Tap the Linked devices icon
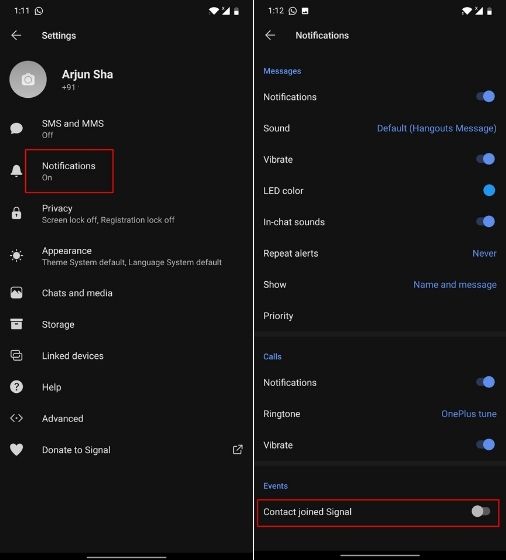 (16, 355)
